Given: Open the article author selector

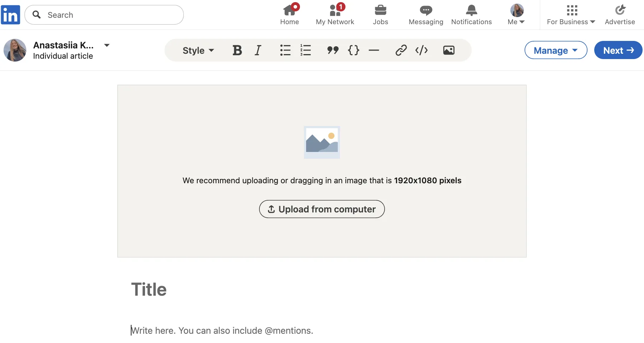Looking at the screenshot, I should tap(107, 45).
